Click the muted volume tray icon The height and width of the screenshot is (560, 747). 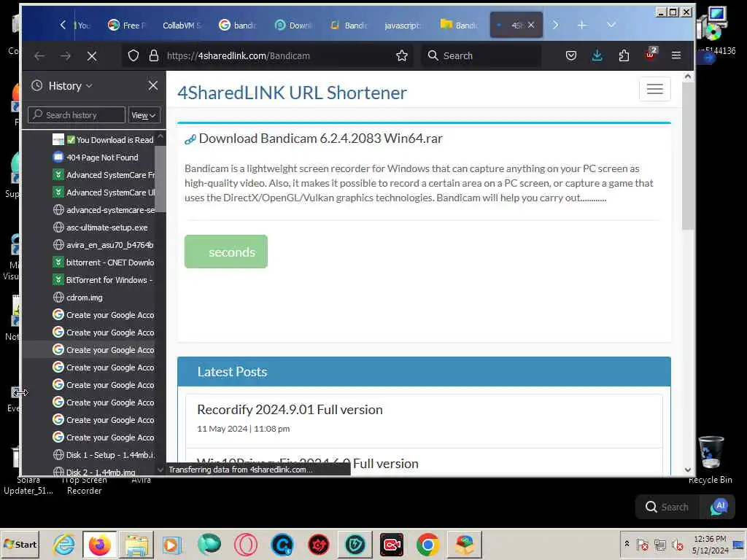[677, 544]
